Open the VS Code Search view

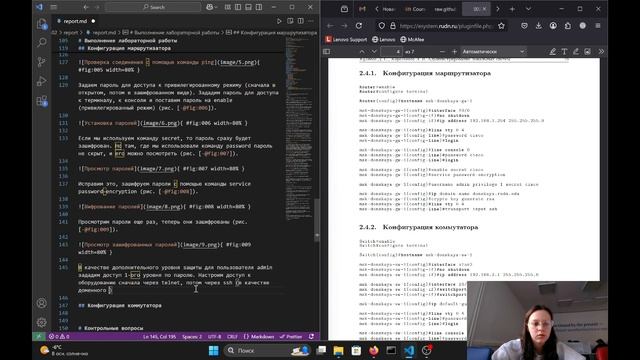pyautogui.click(x=42, y=42)
